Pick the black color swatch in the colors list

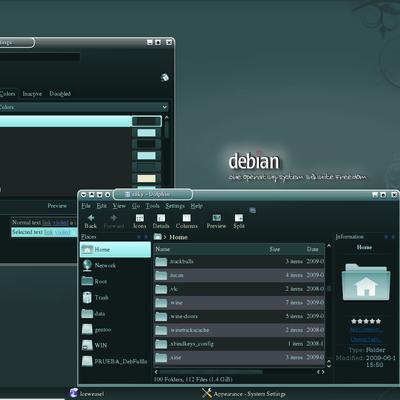146,144
